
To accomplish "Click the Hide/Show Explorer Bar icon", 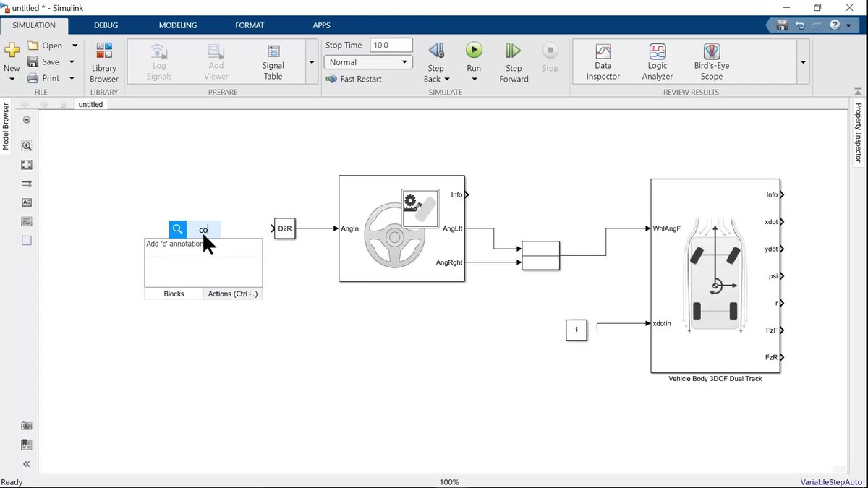I will [x=27, y=120].
